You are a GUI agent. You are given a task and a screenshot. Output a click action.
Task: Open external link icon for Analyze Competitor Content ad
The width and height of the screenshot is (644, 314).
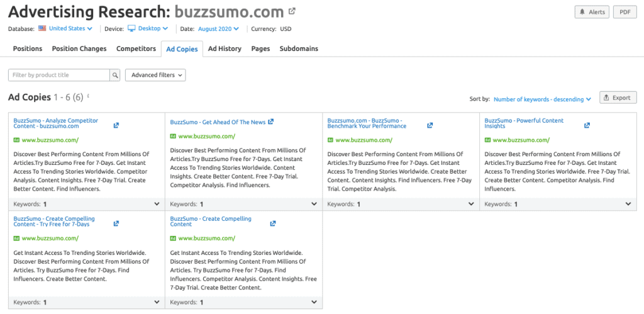(x=116, y=125)
